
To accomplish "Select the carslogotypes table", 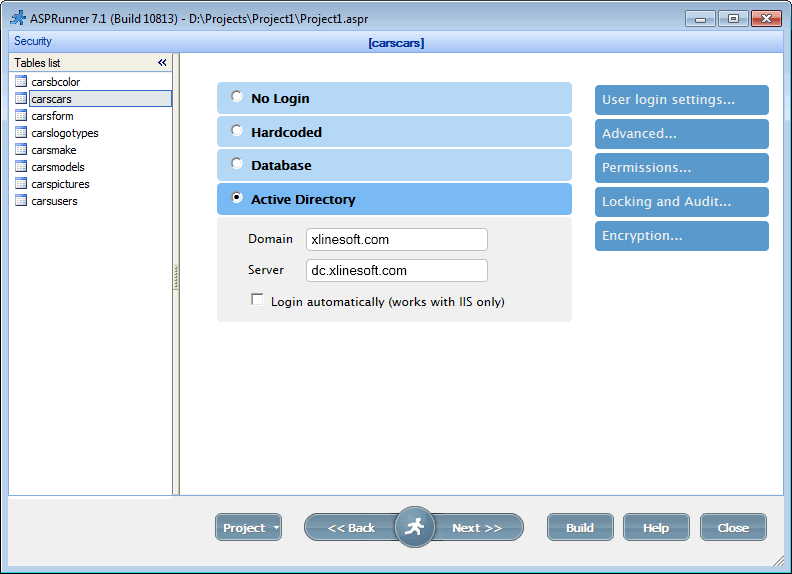I will 65,133.
